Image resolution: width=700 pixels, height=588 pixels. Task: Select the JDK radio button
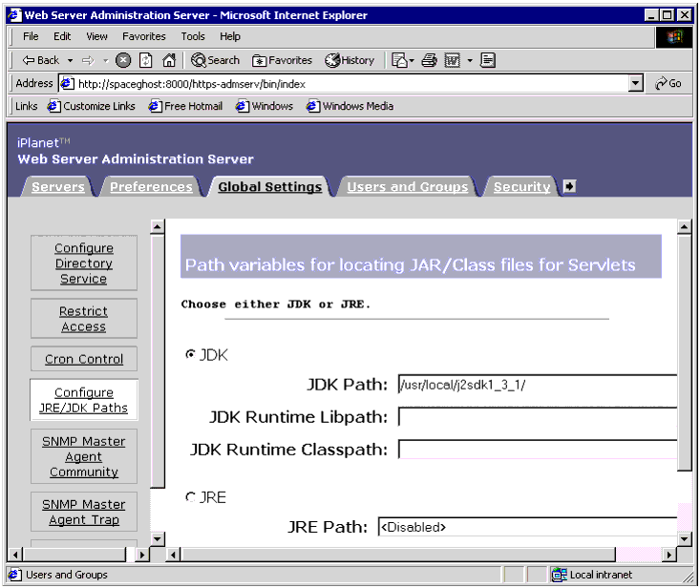(191, 354)
